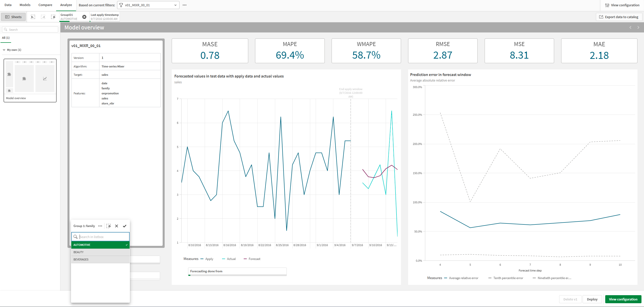
Task: Navigate to the next sheet with the right chevron
Action: tap(638, 27)
